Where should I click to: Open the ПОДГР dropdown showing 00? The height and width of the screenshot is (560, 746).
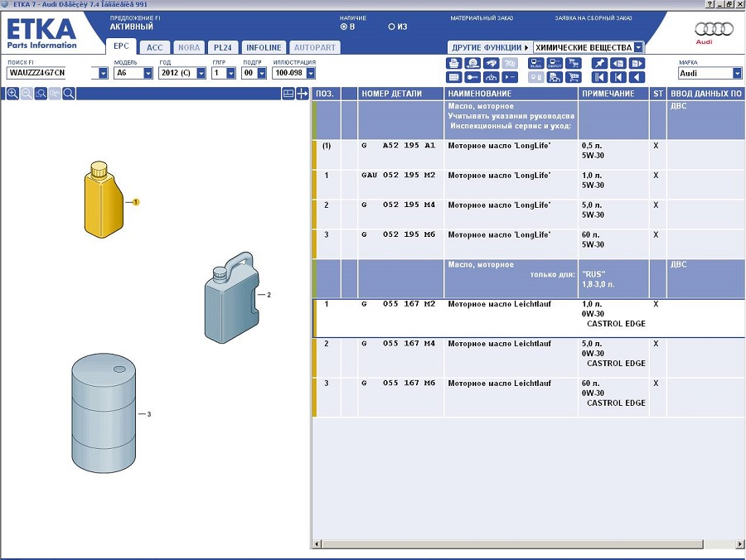click(x=262, y=73)
